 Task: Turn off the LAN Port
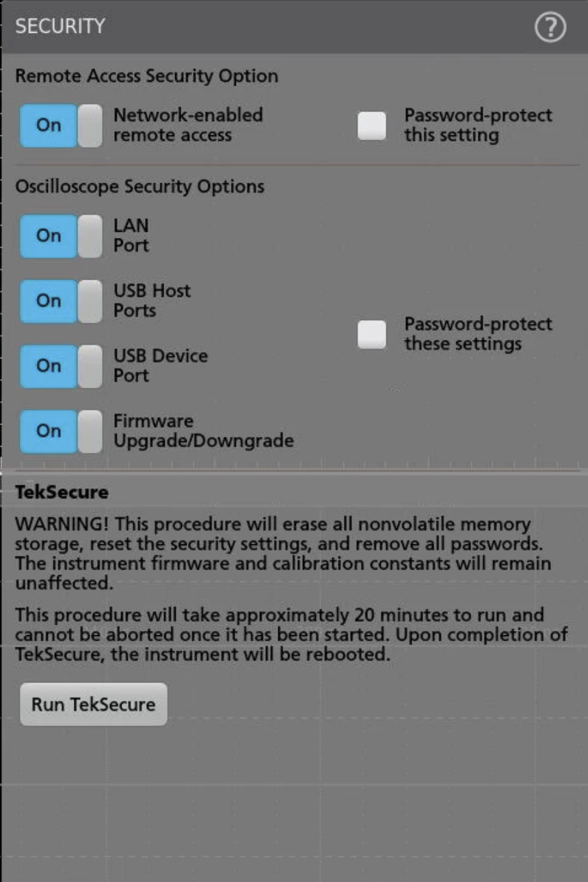[x=59, y=235]
